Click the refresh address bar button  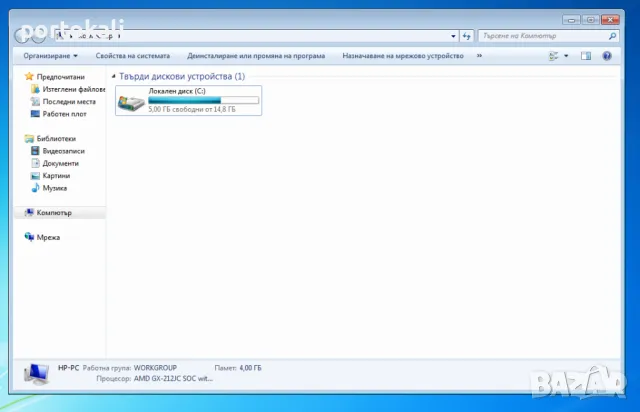pos(467,36)
